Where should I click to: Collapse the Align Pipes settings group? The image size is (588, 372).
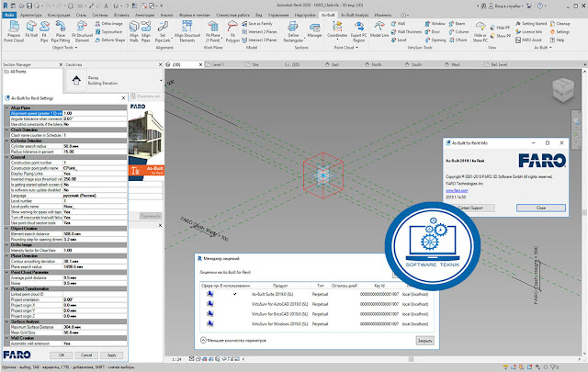click(6, 107)
